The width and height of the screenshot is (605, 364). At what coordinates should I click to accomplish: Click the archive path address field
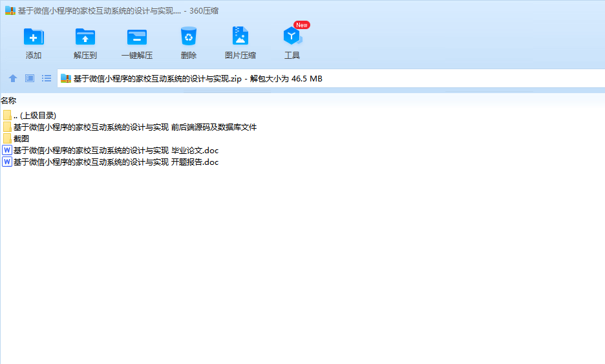[x=331, y=78]
